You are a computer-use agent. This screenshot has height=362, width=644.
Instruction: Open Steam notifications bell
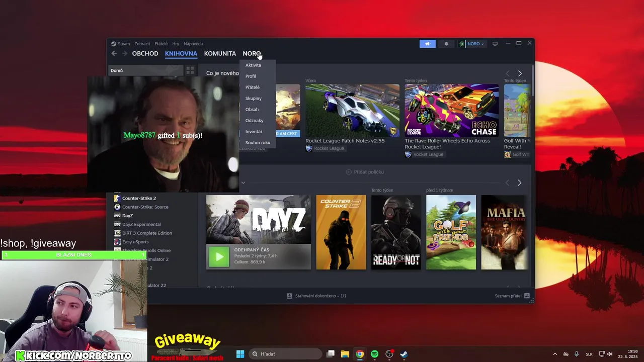[446, 44]
